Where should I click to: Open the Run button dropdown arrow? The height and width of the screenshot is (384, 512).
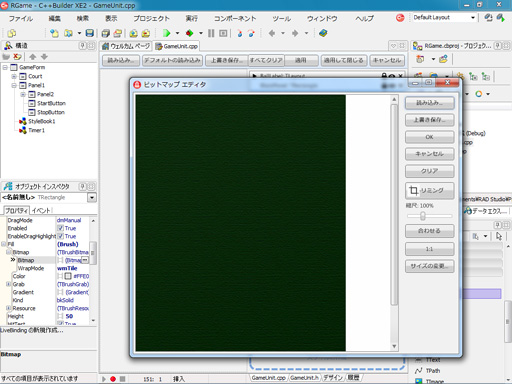click(x=178, y=33)
